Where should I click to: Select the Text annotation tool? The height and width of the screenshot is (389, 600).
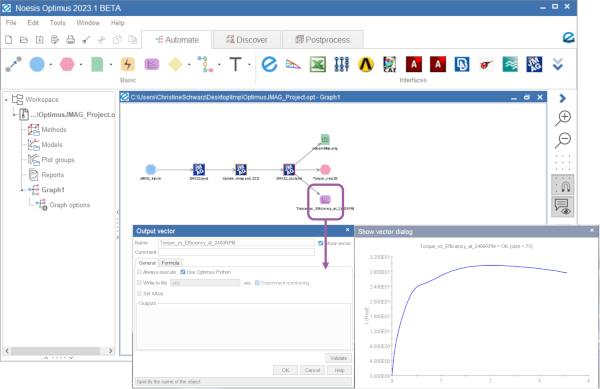235,64
